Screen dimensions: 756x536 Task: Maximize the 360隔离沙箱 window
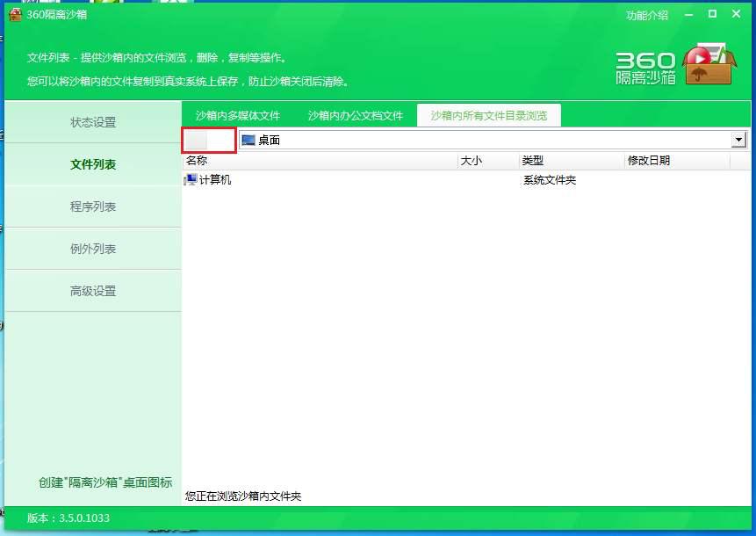(x=712, y=14)
